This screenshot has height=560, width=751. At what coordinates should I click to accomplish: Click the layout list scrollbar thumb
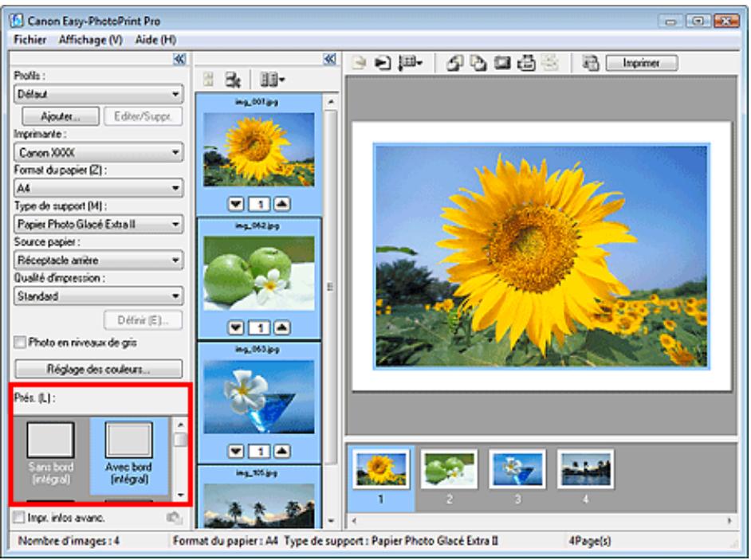[180, 440]
